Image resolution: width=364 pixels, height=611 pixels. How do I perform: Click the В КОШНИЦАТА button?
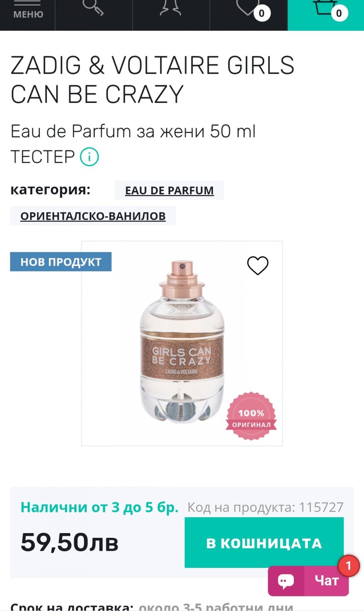264,542
